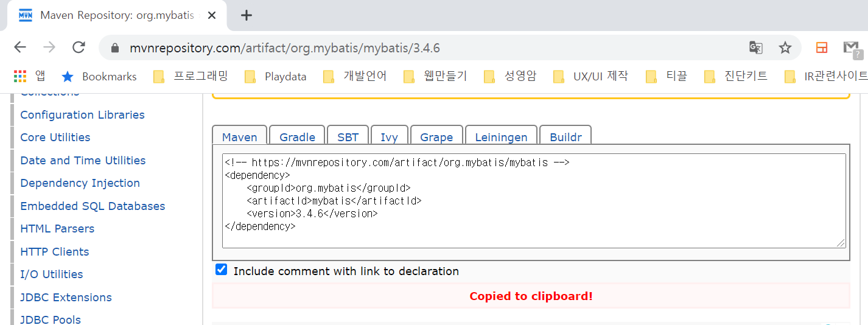Open I/O Utilities category
Image resolution: width=868 pixels, height=325 pixels.
[51, 274]
